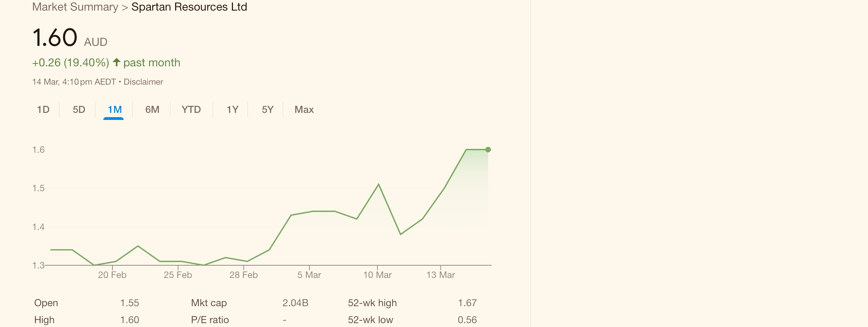Show the YTD chart range
Image resolution: width=868 pixels, height=327 pixels.
click(191, 110)
